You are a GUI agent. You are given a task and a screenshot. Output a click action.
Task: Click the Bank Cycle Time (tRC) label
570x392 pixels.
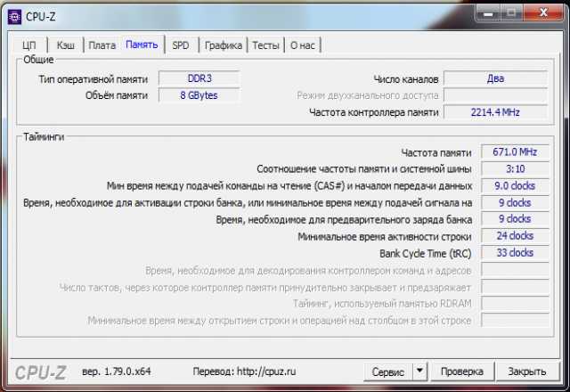coord(426,253)
